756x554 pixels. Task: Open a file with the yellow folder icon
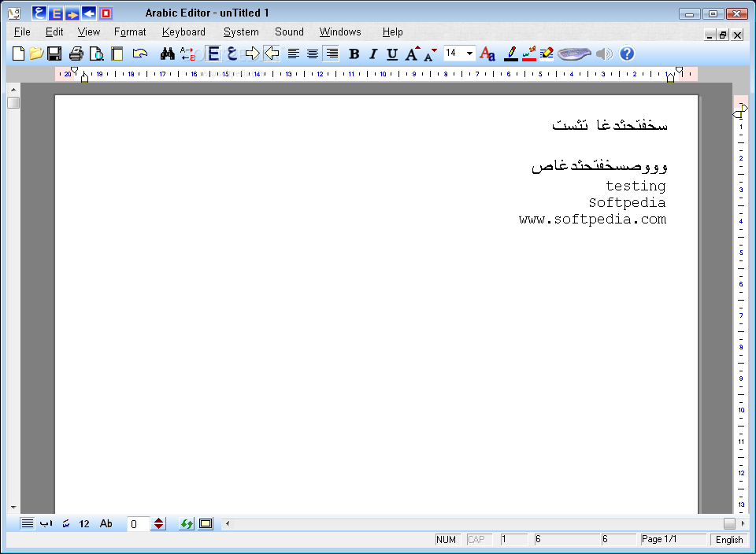click(36, 54)
